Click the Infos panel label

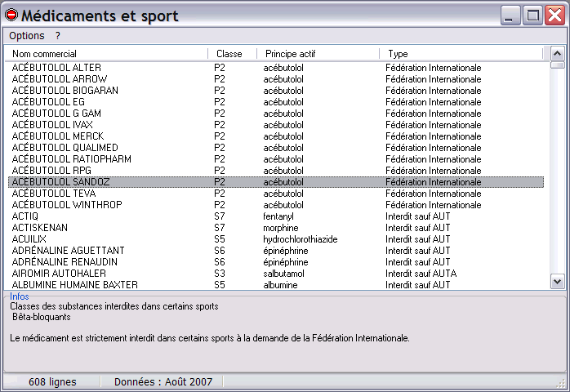20,296
